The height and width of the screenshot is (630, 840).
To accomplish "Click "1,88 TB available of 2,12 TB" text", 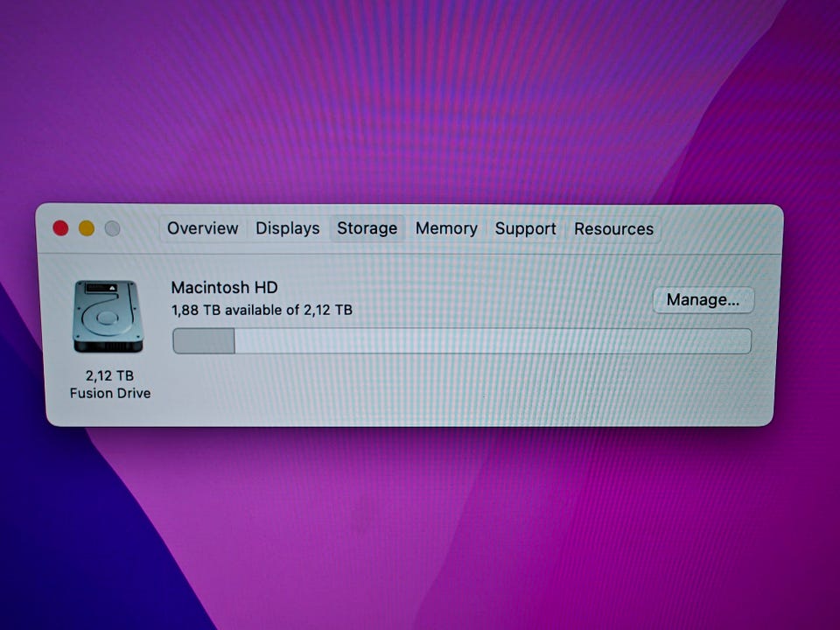I will point(262,310).
